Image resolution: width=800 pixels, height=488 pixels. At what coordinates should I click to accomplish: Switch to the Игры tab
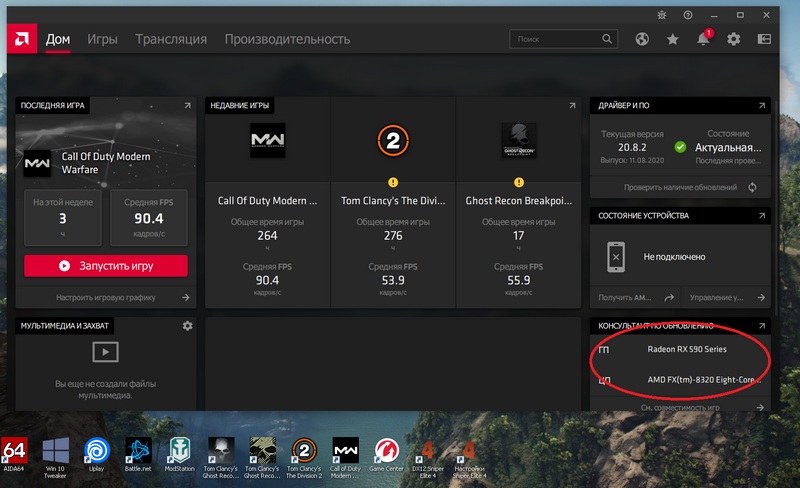tap(102, 39)
